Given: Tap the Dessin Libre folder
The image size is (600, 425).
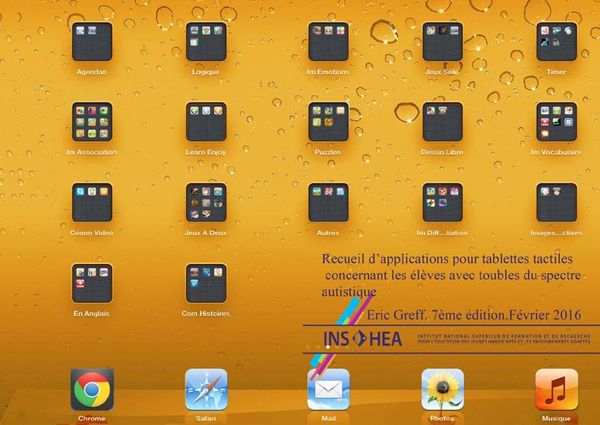Looking at the screenshot, I should (442, 122).
